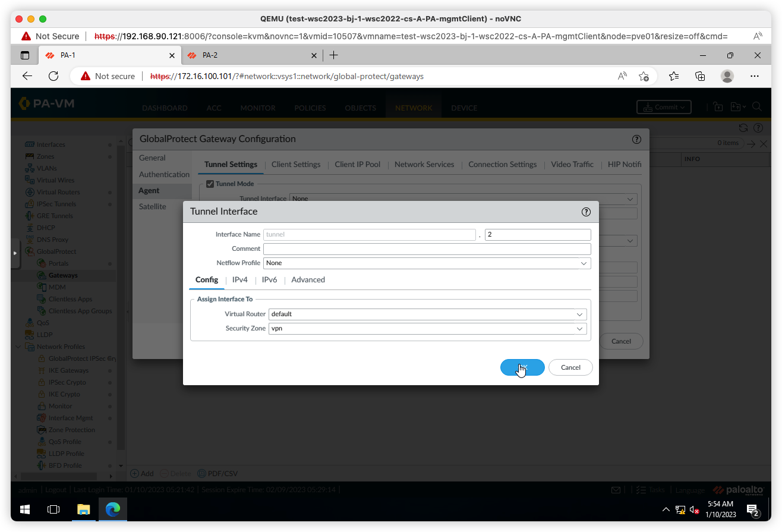Open Zones in the network tree
Screen dimensions: 782x532
45,156
